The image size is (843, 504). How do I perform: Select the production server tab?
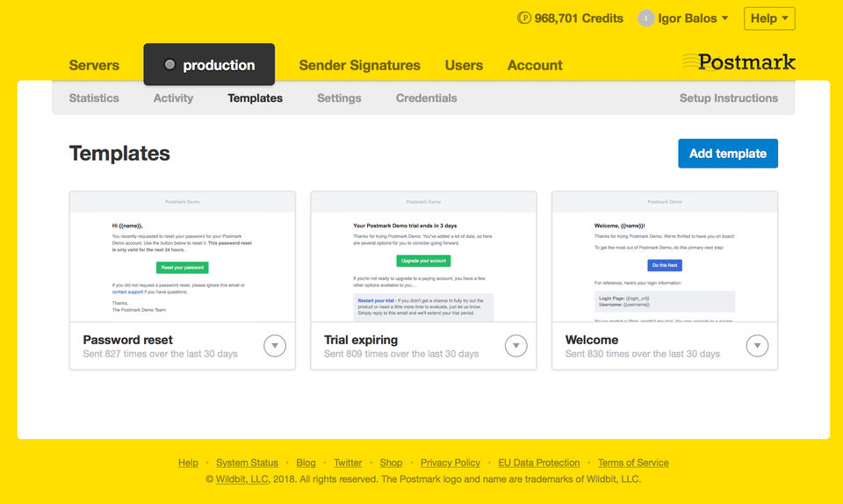(209, 64)
